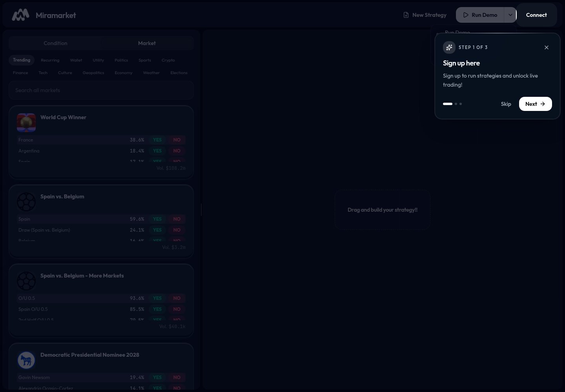Click the Argentina row label

tap(29, 151)
